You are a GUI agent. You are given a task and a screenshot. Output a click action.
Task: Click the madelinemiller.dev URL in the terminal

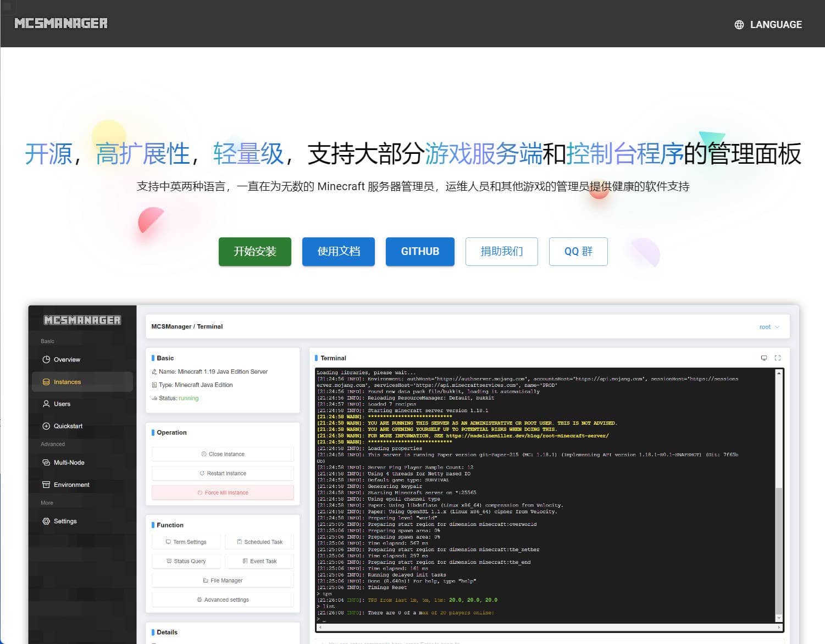(527, 436)
